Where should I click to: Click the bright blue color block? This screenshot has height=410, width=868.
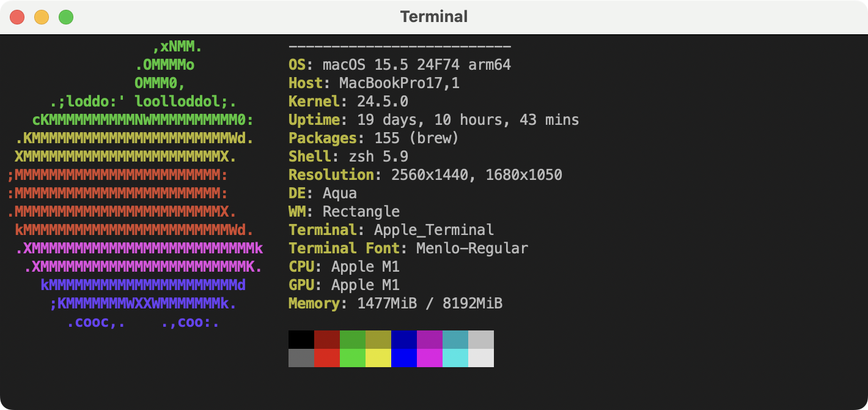[404, 358]
